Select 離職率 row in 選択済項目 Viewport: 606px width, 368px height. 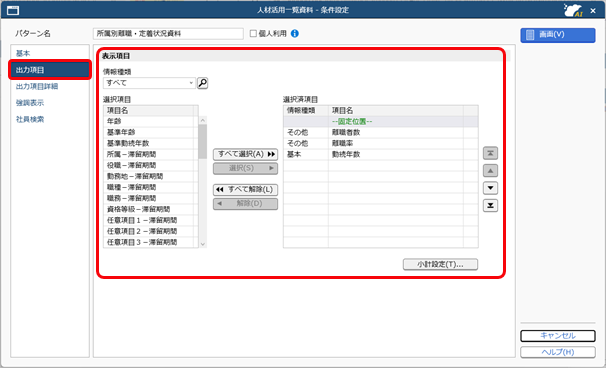[381, 143]
